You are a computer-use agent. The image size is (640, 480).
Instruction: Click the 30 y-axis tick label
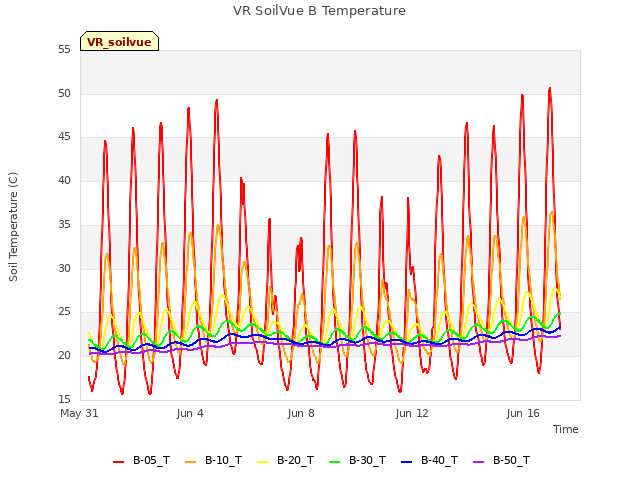tap(64, 268)
